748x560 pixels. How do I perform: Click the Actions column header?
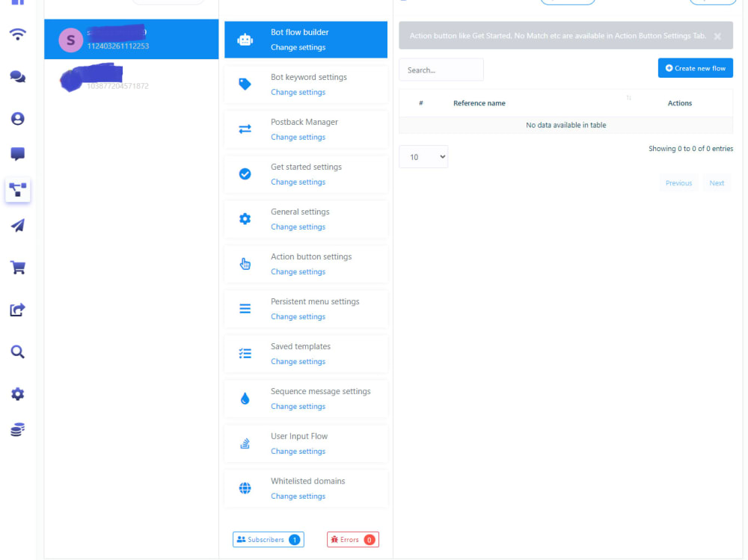(679, 103)
